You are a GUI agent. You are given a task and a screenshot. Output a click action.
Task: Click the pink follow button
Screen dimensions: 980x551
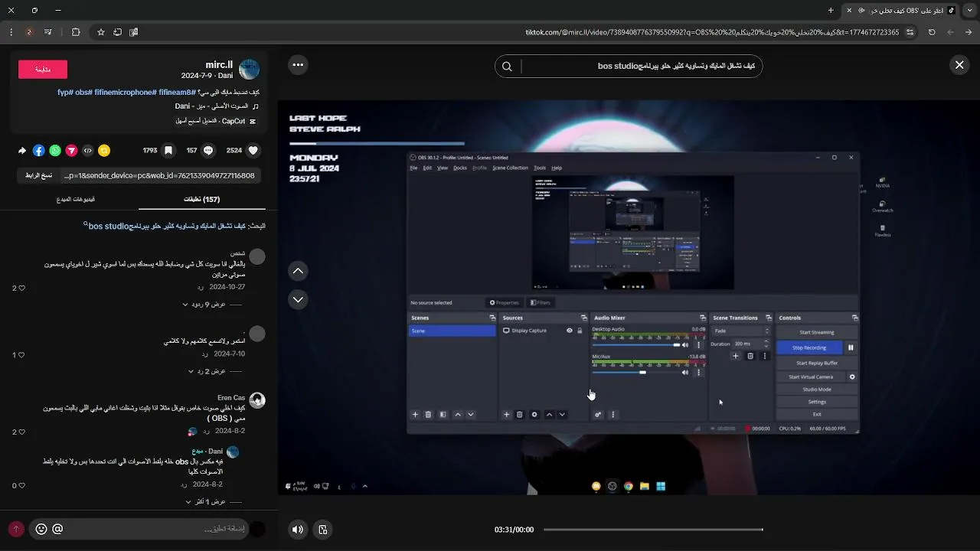(43, 70)
